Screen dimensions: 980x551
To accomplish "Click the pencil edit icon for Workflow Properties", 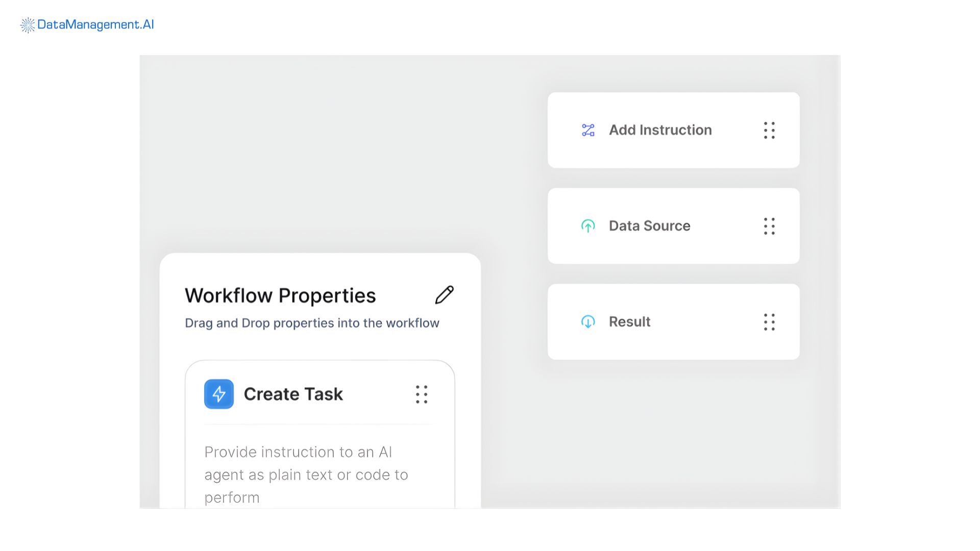I will coord(444,295).
